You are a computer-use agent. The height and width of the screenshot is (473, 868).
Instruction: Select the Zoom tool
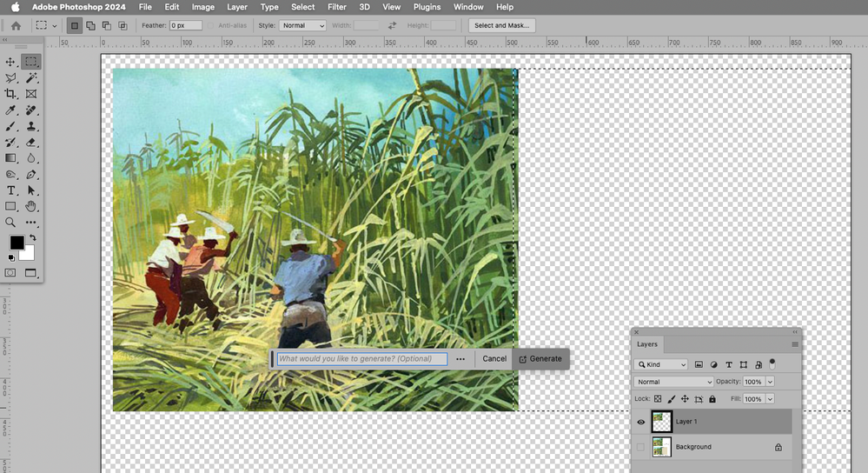10,223
